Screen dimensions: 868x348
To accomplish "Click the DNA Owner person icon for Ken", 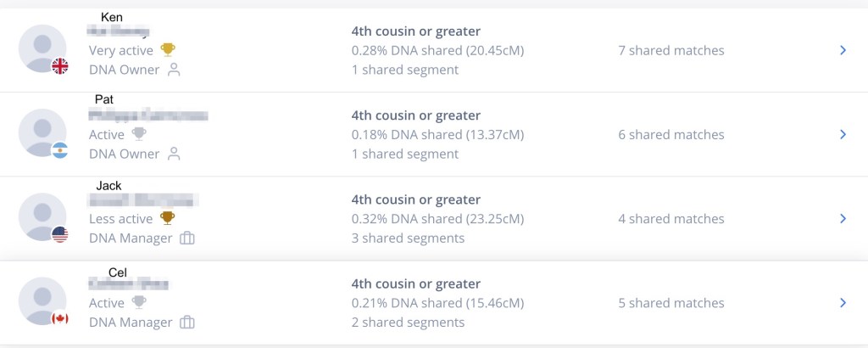I will click(175, 70).
